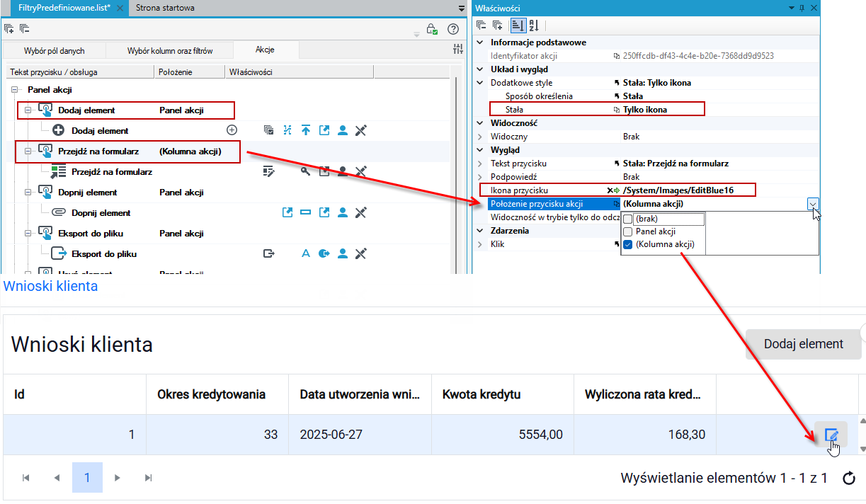Click the blue edit icon in the grid row

click(x=831, y=435)
